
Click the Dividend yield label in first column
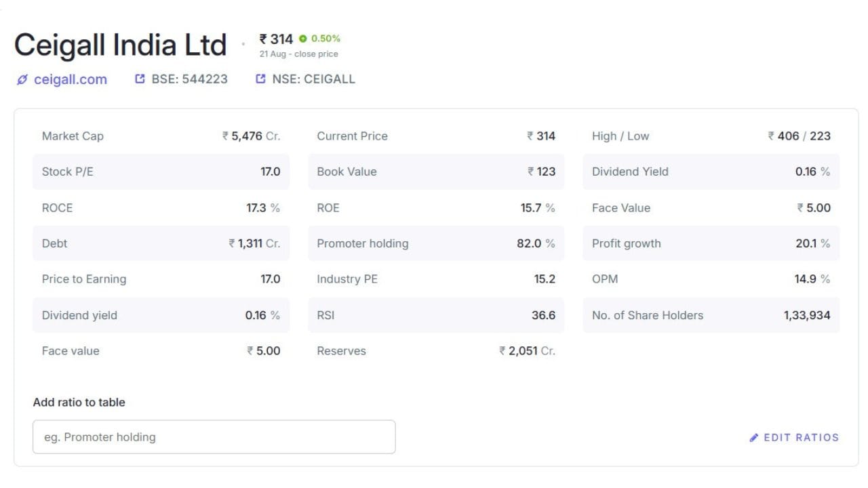tap(79, 315)
